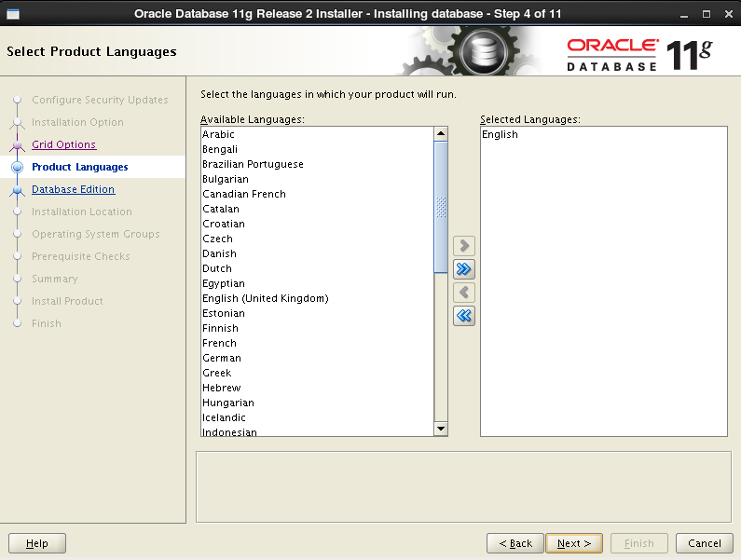
Task: Click the add-all languages double arrow
Action: 464,269
